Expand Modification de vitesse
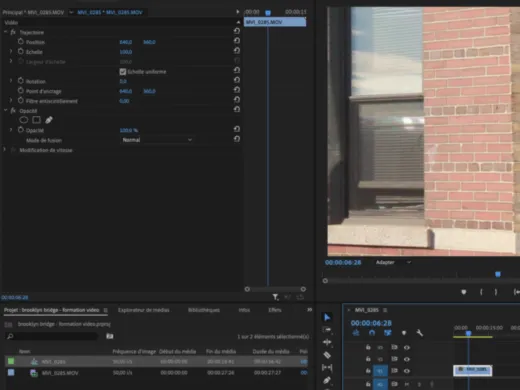This screenshot has height=390, width=520. coord(5,150)
